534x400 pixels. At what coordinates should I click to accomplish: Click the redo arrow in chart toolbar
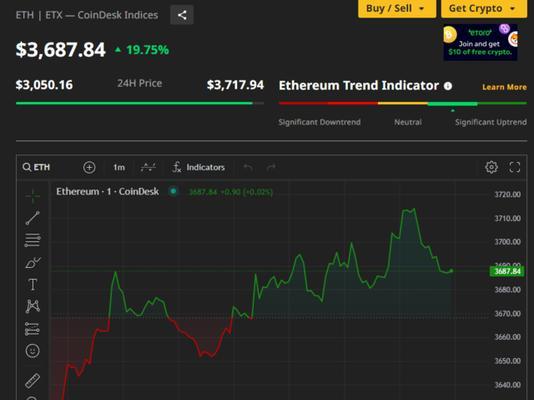pyautogui.click(x=271, y=167)
